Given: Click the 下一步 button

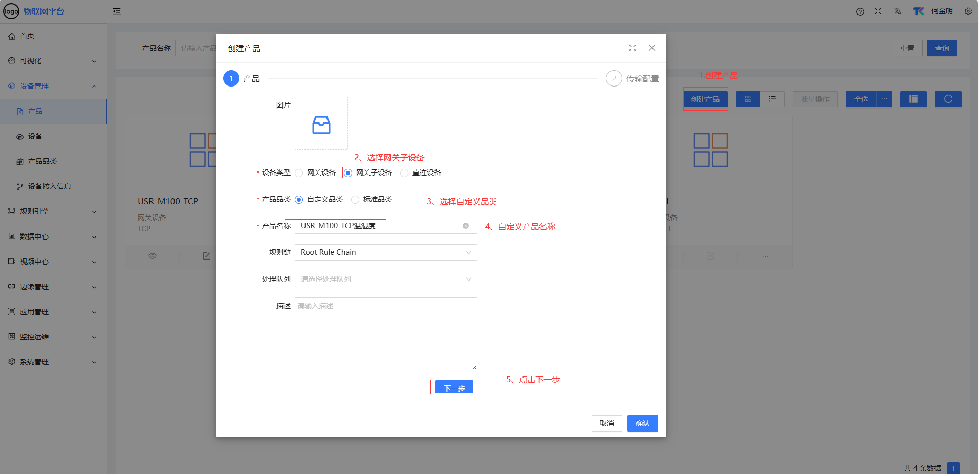Looking at the screenshot, I should click(x=454, y=388).
